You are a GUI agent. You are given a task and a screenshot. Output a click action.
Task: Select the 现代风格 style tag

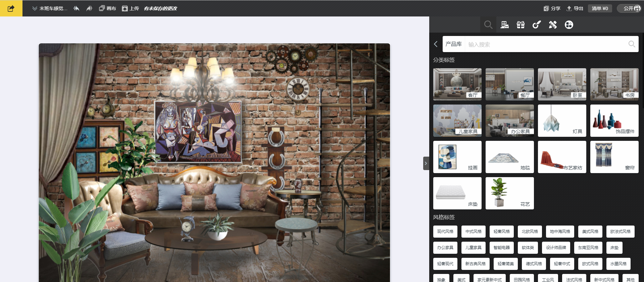[x=445, y=232]
